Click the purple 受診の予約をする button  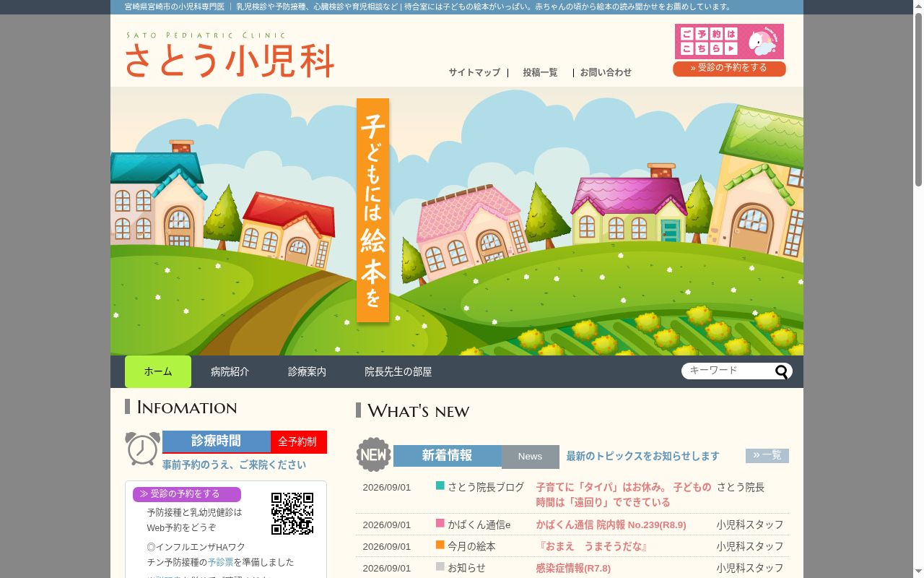[x=187, y=494]
